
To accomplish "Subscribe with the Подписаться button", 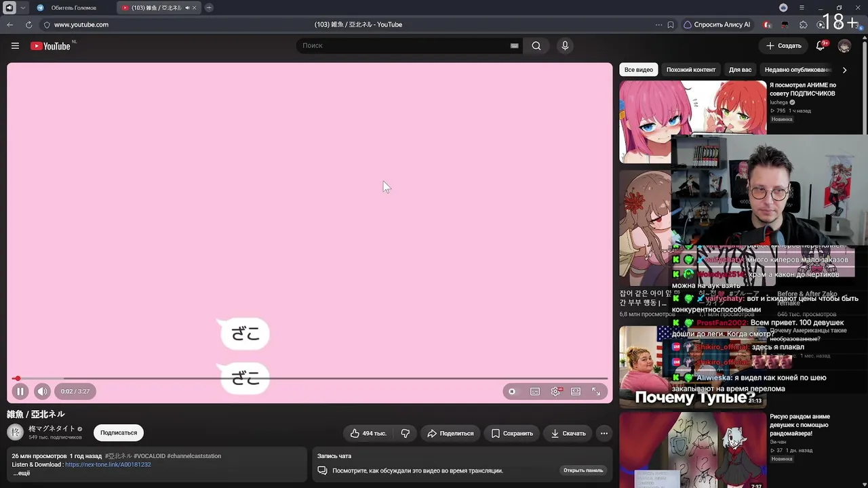I will [119, 432].
